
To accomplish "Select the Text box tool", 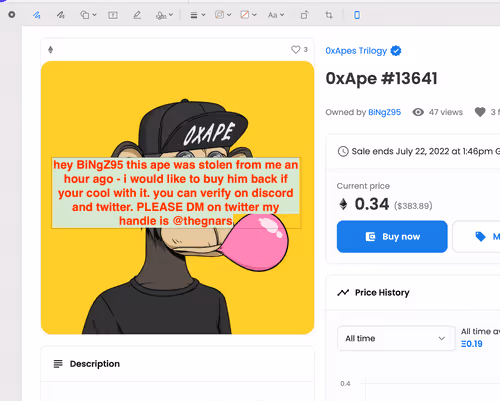I will [x=113, y=15].
